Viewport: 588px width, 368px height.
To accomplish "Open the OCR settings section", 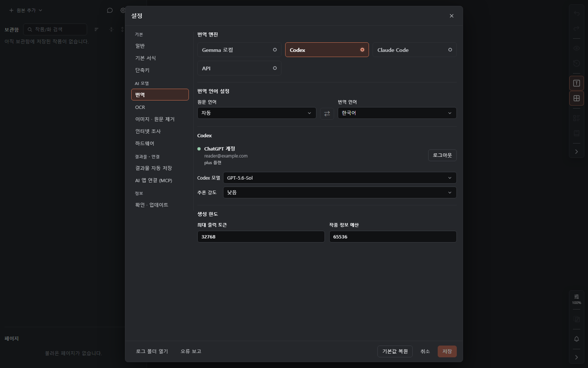I will point(160,107).
